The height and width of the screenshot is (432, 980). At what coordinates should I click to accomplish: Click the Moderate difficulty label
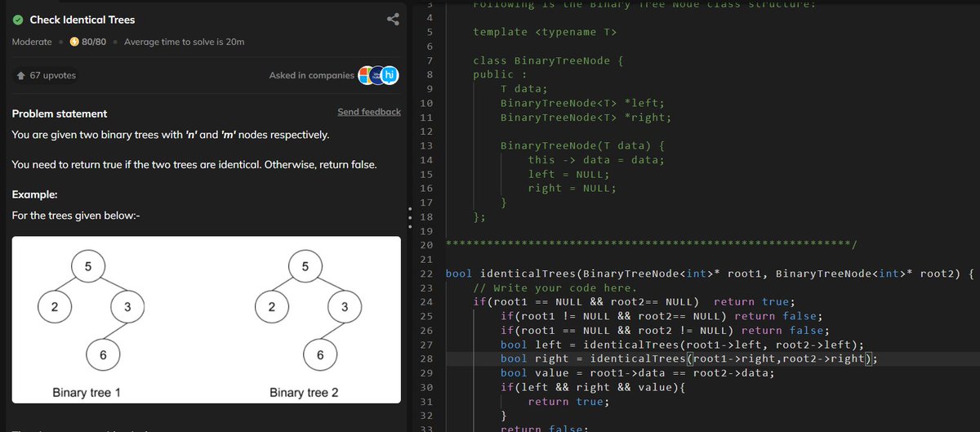(x=33, y=42)
